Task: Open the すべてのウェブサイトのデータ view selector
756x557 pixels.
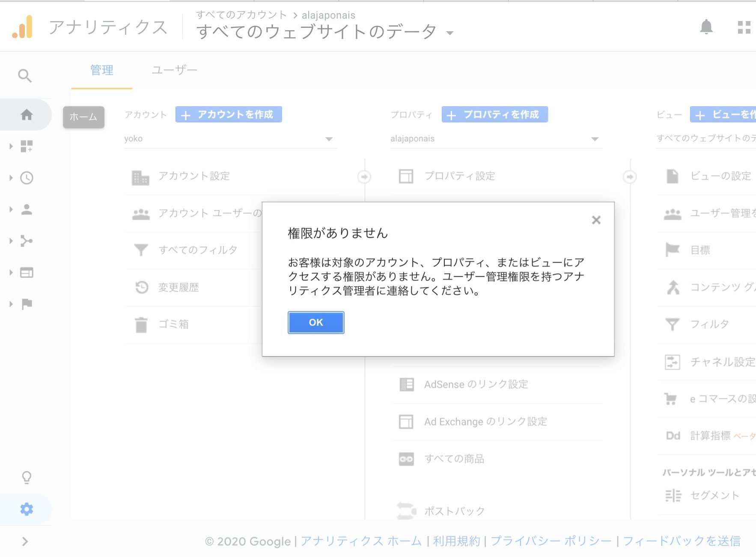Action: click(x=325, y=32)
